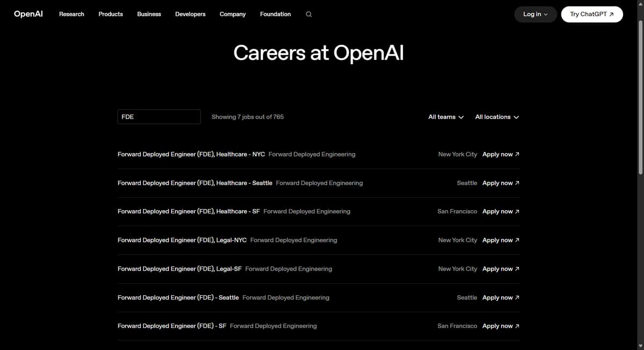Click New York City location in Legal-SF row
The image size is (644, 350).
coord(458,269)
